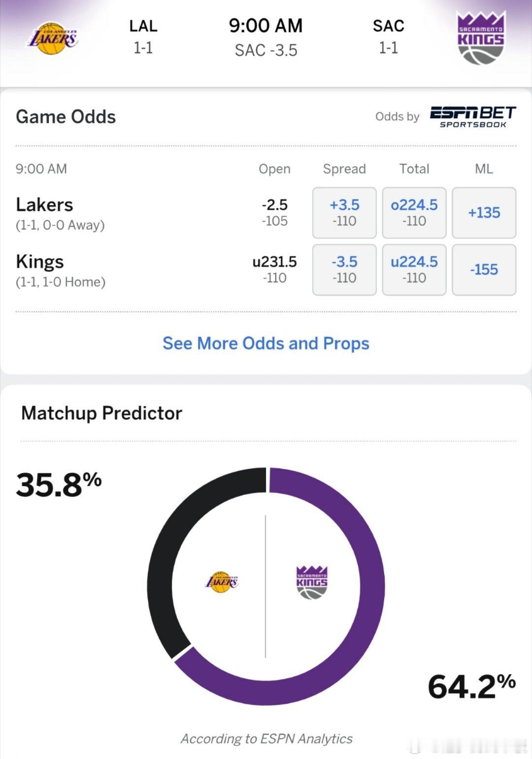Click the LAL abbreviation in the header

[143, 26]
